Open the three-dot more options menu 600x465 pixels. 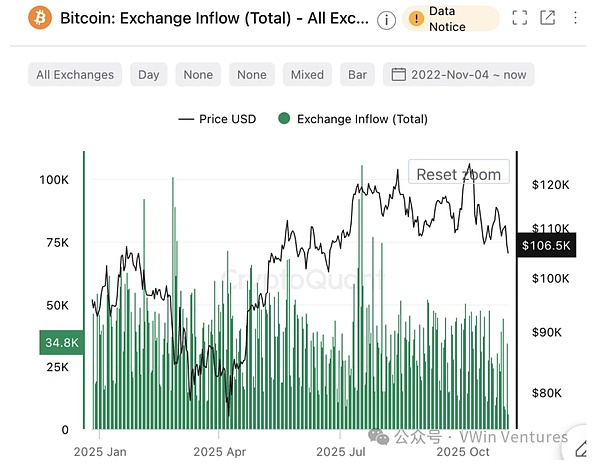pos(577,18)
